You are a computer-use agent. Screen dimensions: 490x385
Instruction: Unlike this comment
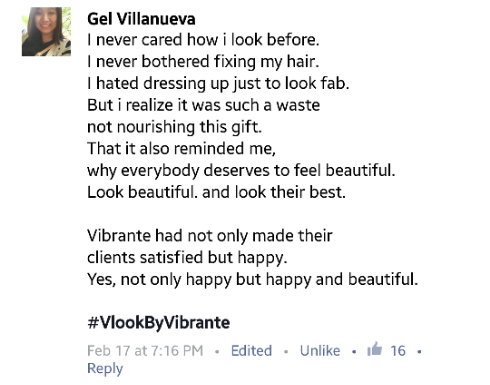(320, 351)
